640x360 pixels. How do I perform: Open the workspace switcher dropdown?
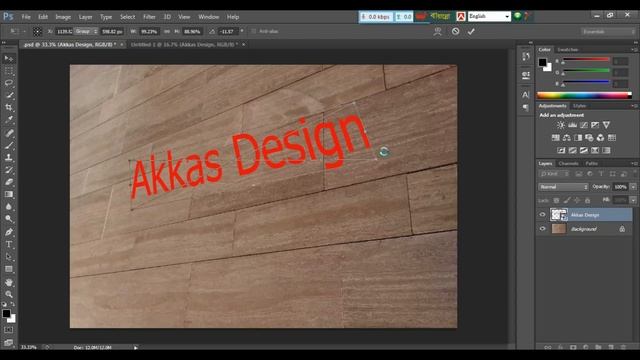608,31
